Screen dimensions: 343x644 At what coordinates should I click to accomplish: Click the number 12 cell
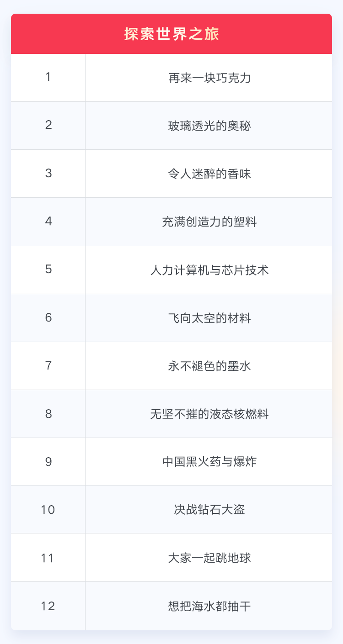(48, 606)
